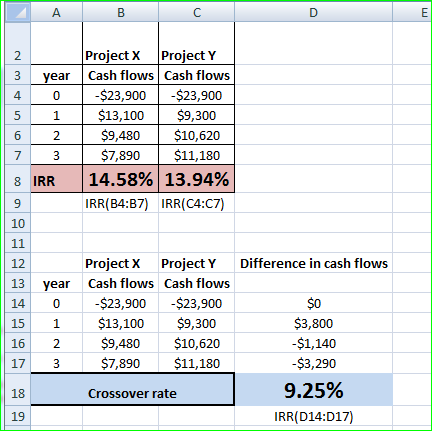Select the '-$3,290' difference cell
The width and height of the screenshot is (432, 431).
click(x=314, y=363)
